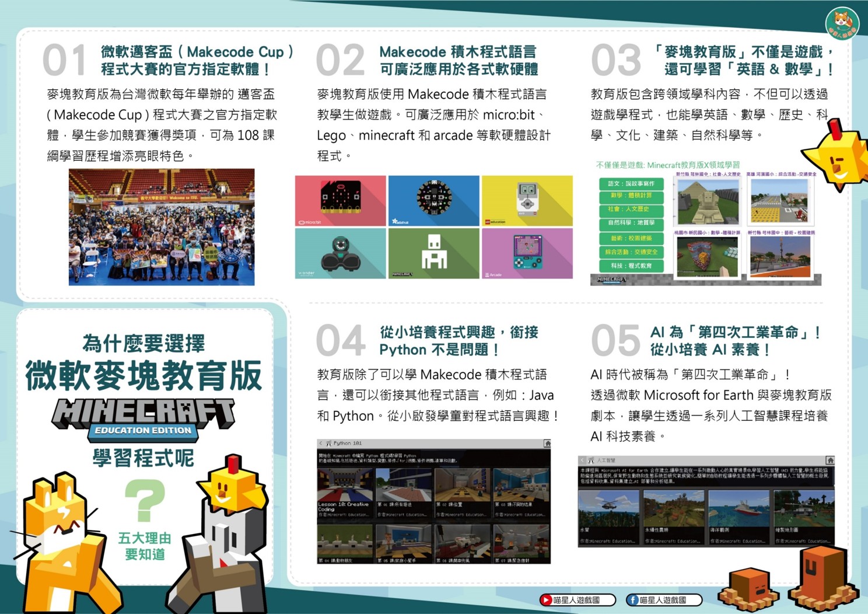Open the campus architecture sunset screenshot
This screenshot has height=614, width=868.
pos(780,256)
